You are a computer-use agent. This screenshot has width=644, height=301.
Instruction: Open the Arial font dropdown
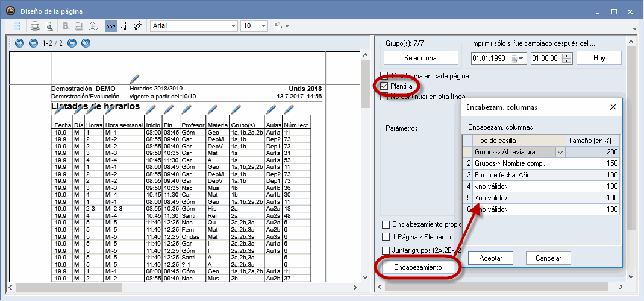click(x=234, y=26)
